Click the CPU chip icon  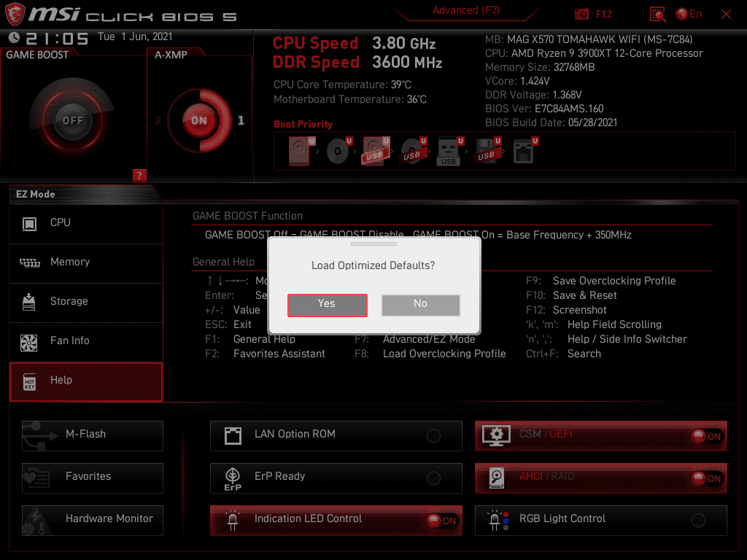point(29,223)
